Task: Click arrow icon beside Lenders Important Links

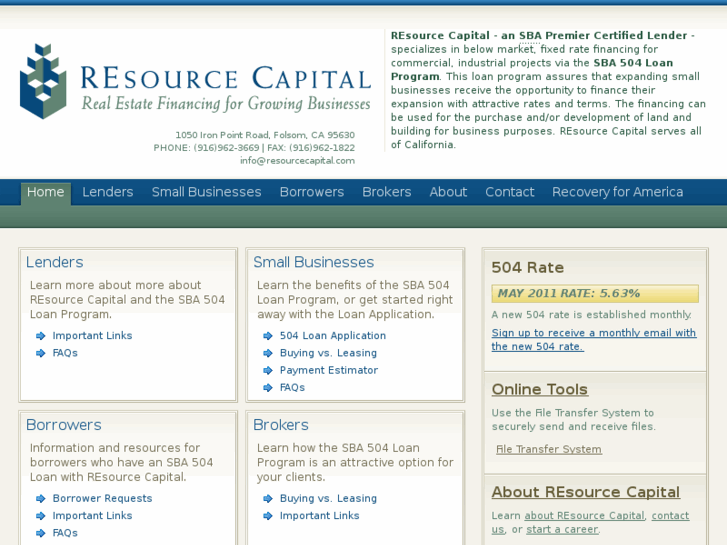Action: pyautogui.click(x=41, y=336)
